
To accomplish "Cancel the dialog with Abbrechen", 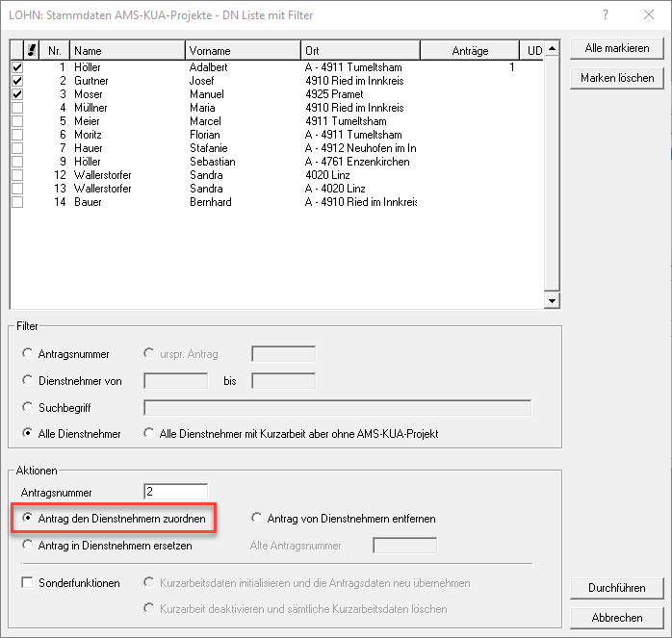I will (616, 618).
